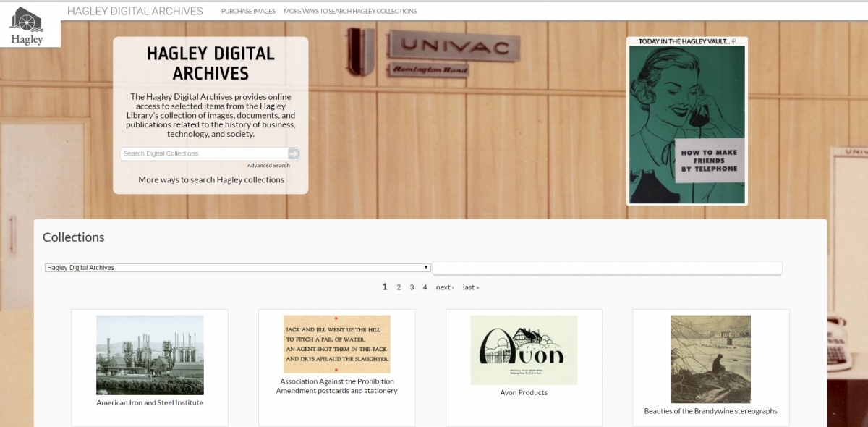
Task: Open Beauties of the Brandywine stereographs link
Action: click(x=711, y=411)
